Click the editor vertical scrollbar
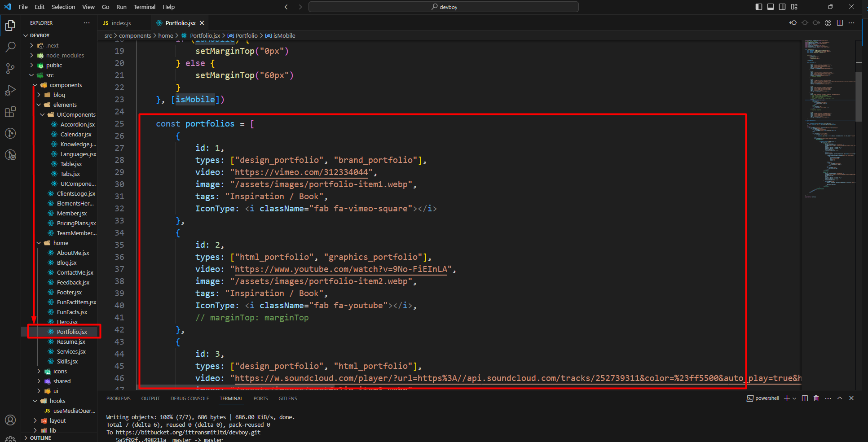Image resolution: width=868 pixels, height=442 pixels. [858, 96]
